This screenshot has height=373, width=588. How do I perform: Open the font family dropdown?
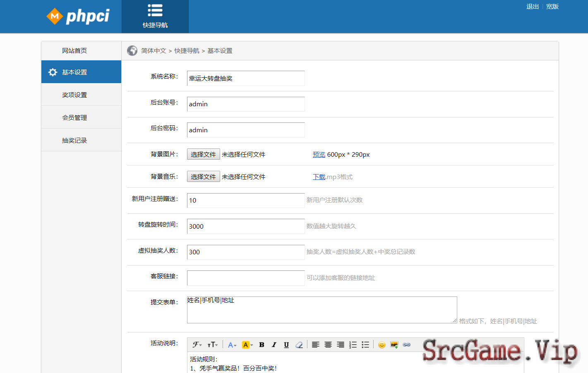[x=197, y=345]
